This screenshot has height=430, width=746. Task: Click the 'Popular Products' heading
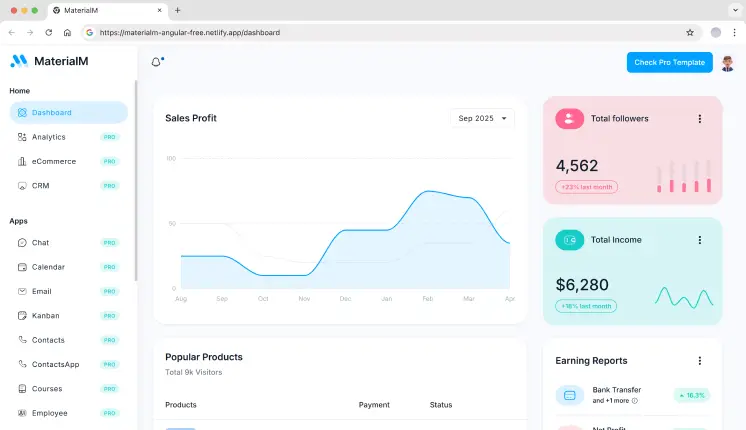[x=204, y=357]
